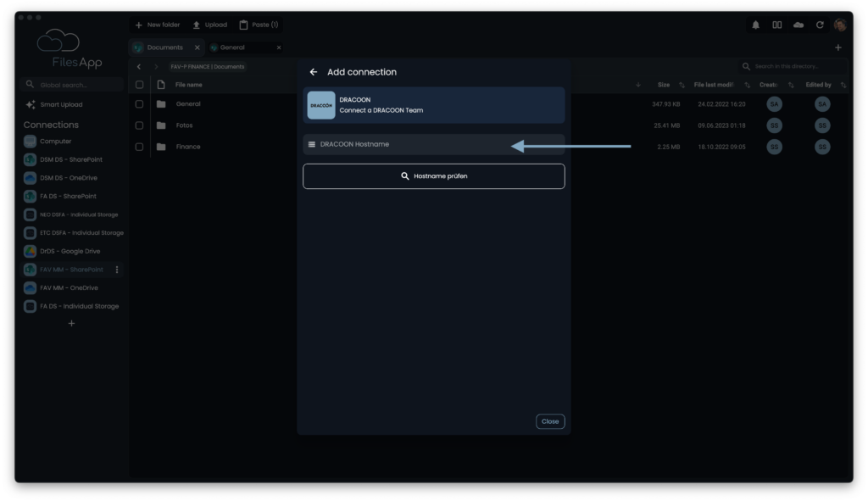Switch to the Documents tab
This screenshot has height=501, width=868.
[x=164, y=47]
